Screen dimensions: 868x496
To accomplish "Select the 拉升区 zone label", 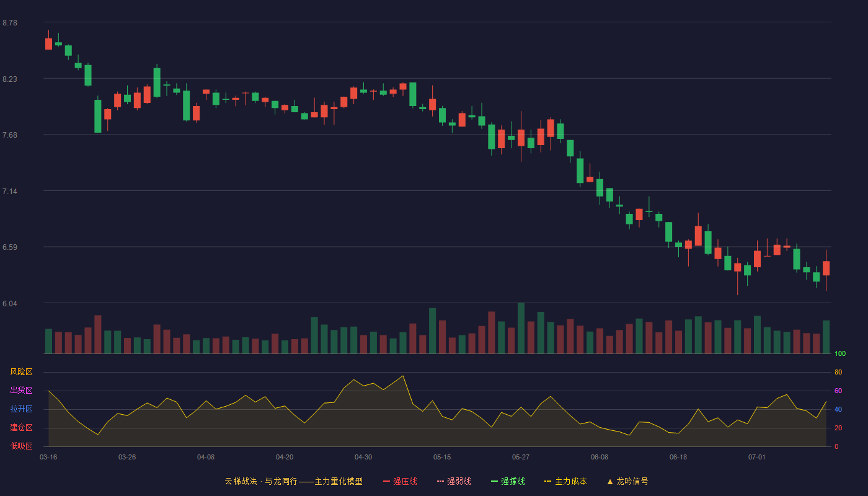I will (x=22, y=409).
